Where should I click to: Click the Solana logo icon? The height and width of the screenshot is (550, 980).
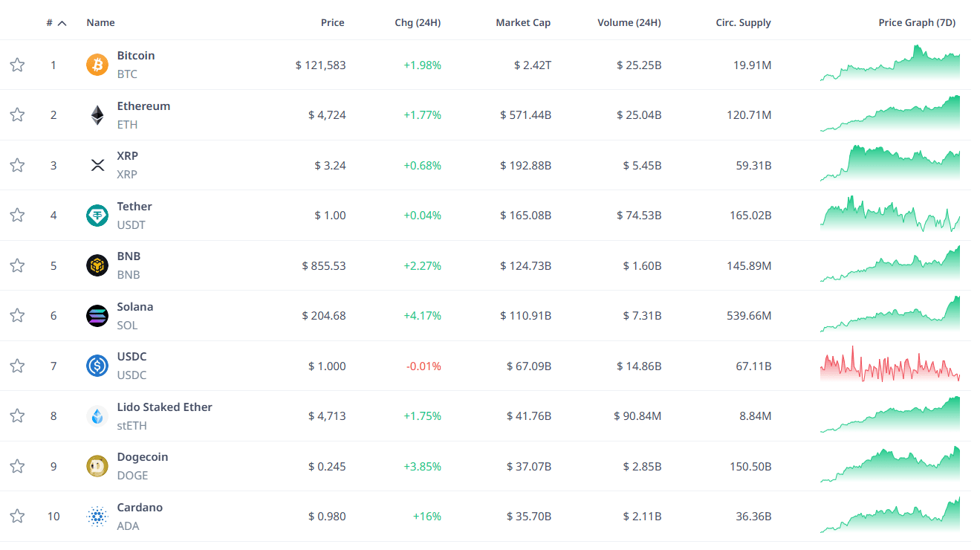tap(97, 316)
